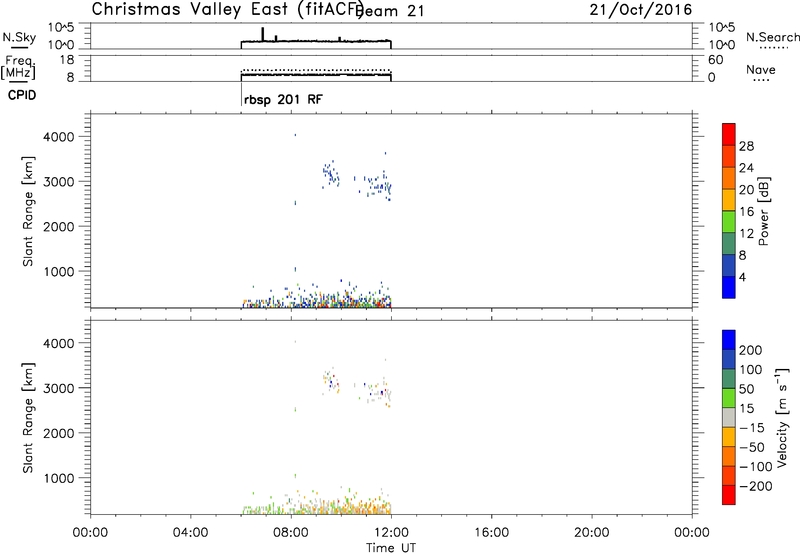Click the '28' value on Power color bar
The height and width of the screenshot is (554, 800).
point(746,146)
